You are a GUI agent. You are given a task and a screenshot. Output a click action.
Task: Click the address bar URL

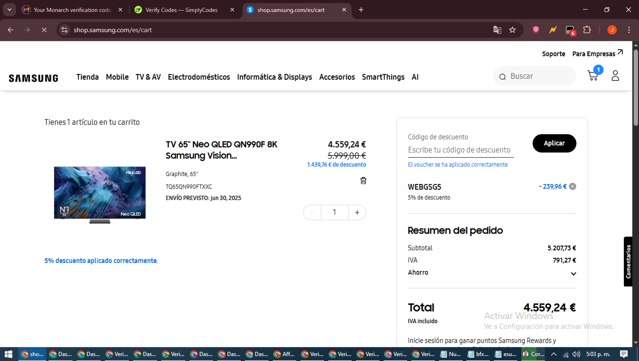[x=112, y=30]
